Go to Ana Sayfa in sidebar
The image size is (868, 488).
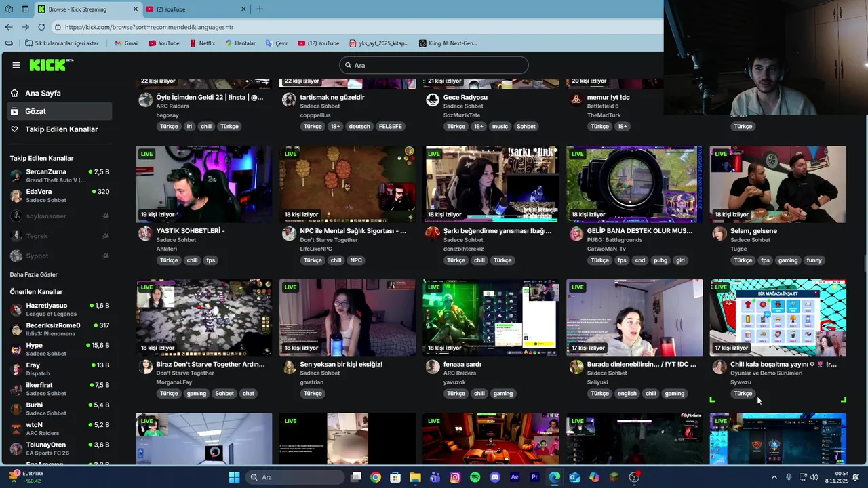(60, 93)
